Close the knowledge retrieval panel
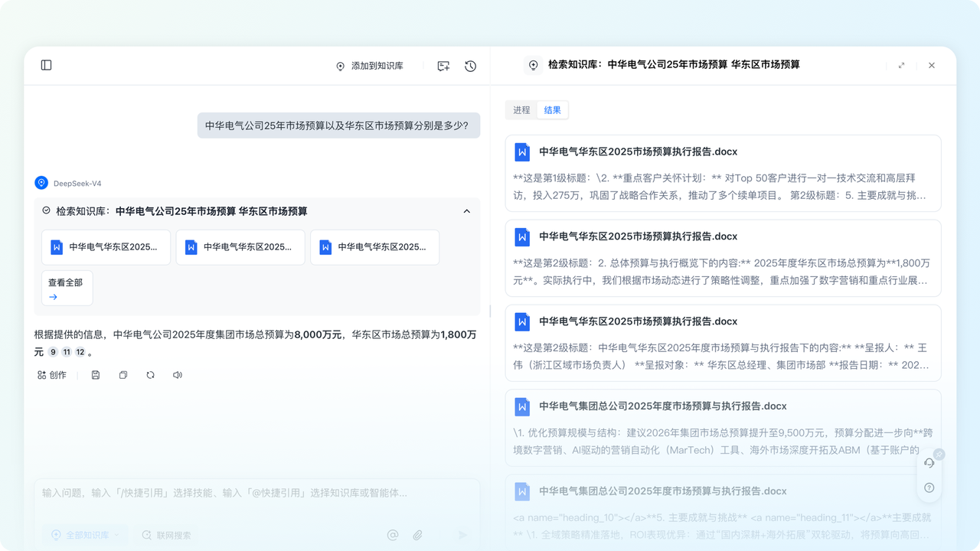 (x=932, y=65)
